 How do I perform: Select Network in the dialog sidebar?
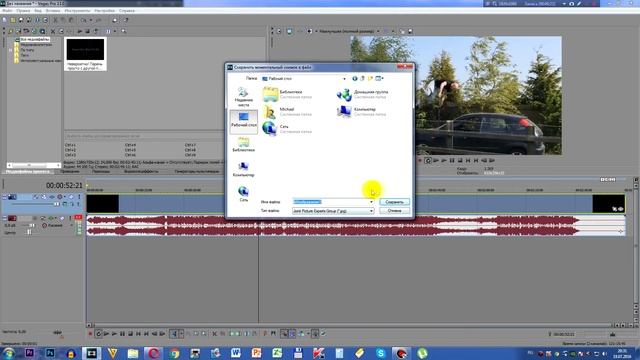(243, 194)
